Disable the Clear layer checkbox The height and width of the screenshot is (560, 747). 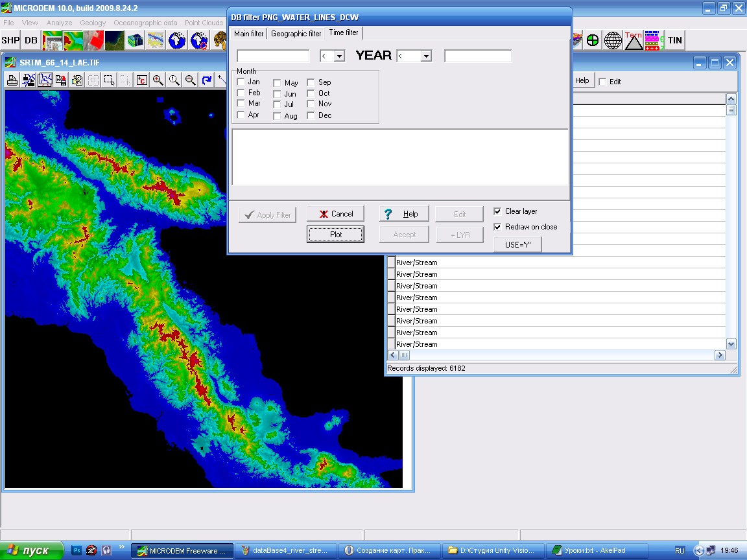pyautogui.click(x=497, y=211)
